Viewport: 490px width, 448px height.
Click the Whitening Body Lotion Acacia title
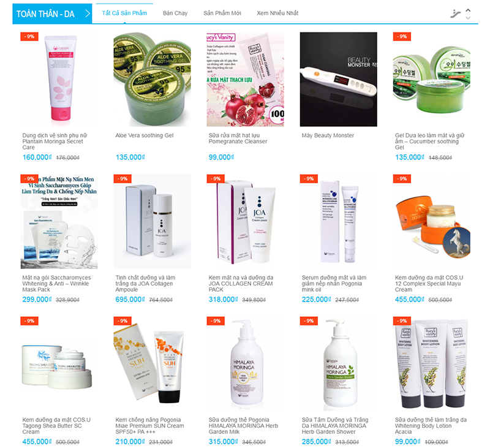(431, 426)
